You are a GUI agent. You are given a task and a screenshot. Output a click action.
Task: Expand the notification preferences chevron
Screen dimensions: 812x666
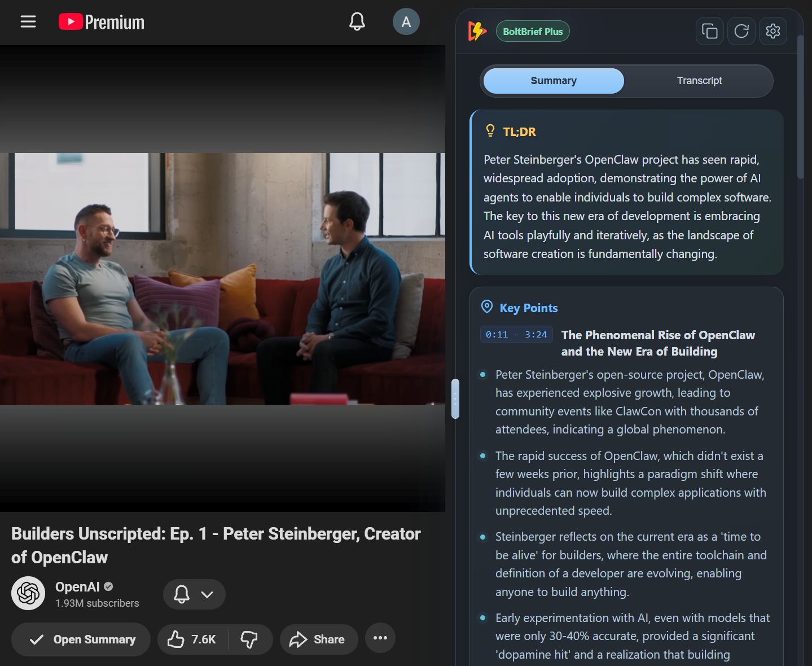click(207, 594)
